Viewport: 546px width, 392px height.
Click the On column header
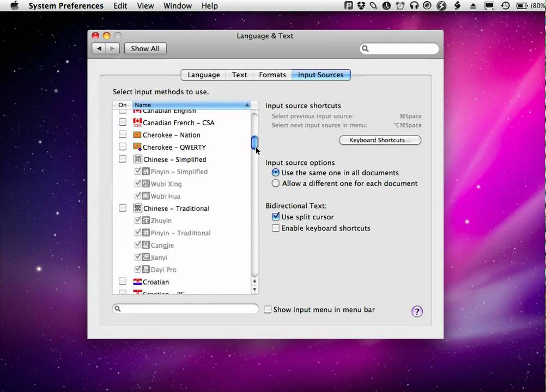pos(122,105)
